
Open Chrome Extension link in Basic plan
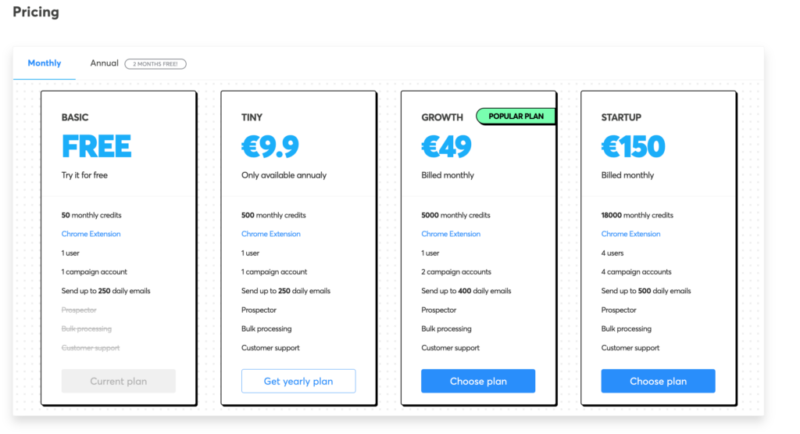[x=91, y=234]
